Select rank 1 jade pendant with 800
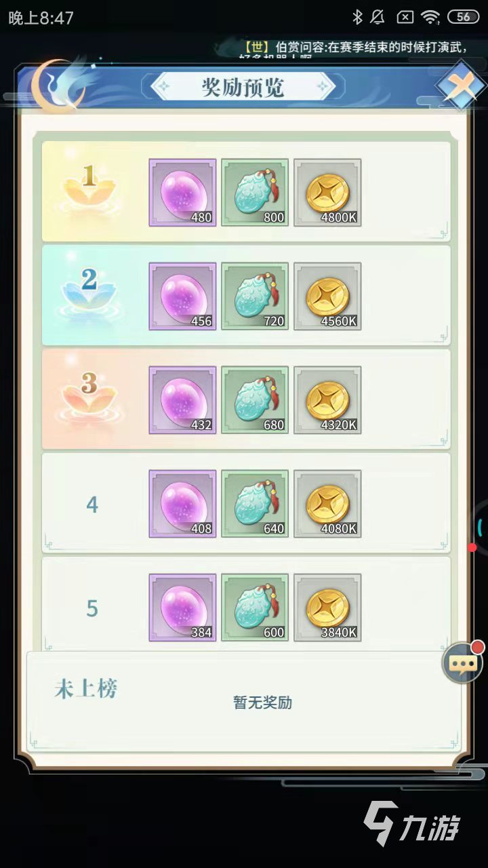The image size is (488, 868). point(255,193)
